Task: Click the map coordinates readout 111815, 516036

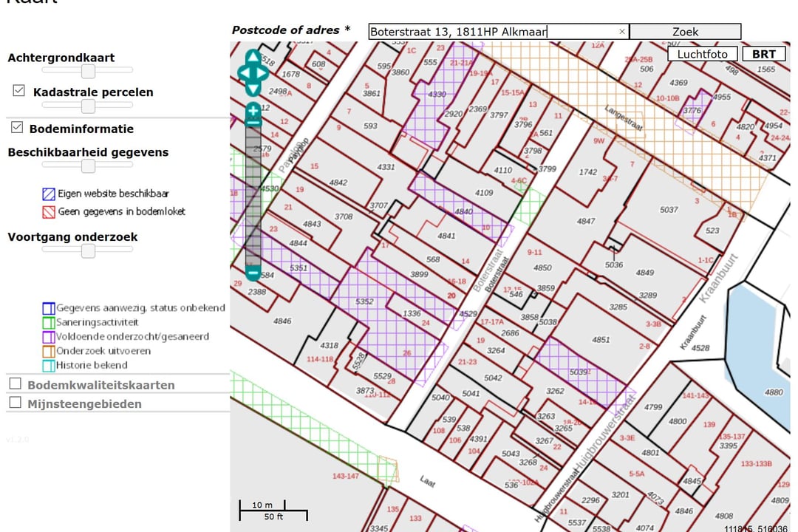Action: [x=756, y=528]
